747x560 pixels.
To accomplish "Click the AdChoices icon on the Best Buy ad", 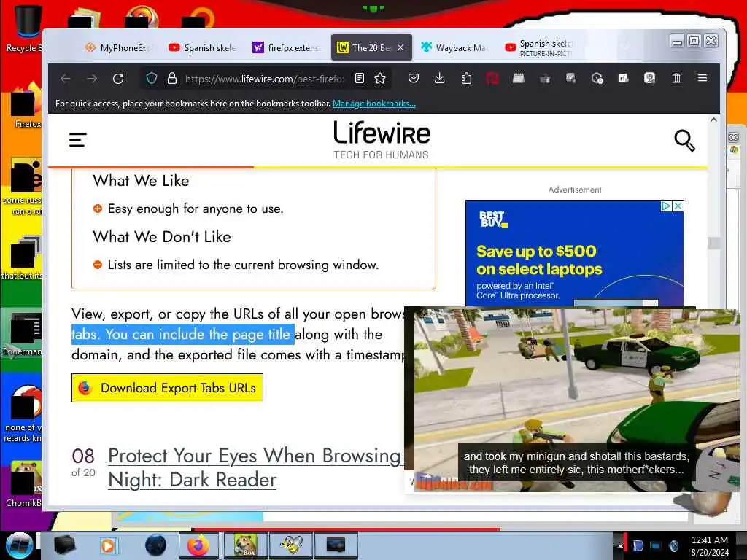I will tap(666, 206).
